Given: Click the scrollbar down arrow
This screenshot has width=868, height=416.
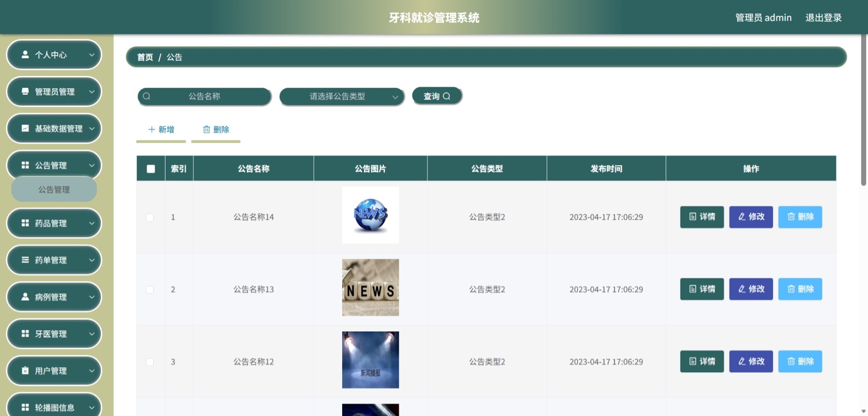Looking at the screenshot, I should coord(863,411).
